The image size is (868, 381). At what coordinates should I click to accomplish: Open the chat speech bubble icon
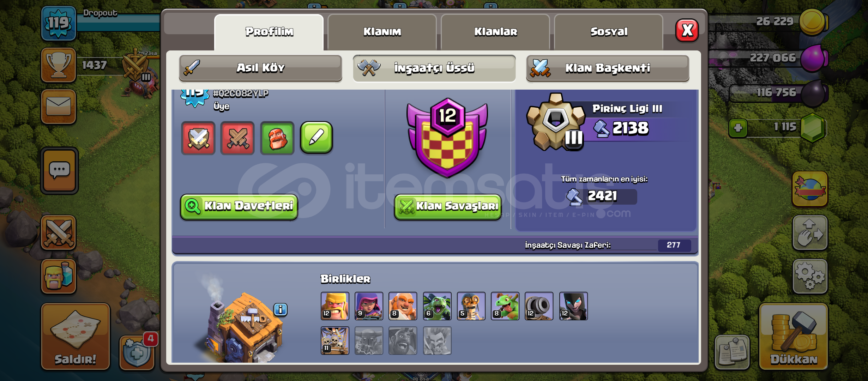[59, 171]
